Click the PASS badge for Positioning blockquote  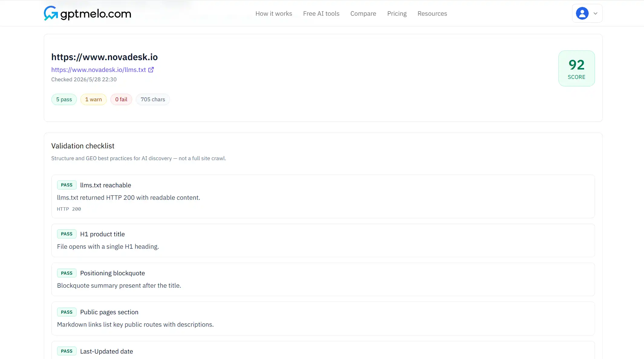click(x=67, y=273)
